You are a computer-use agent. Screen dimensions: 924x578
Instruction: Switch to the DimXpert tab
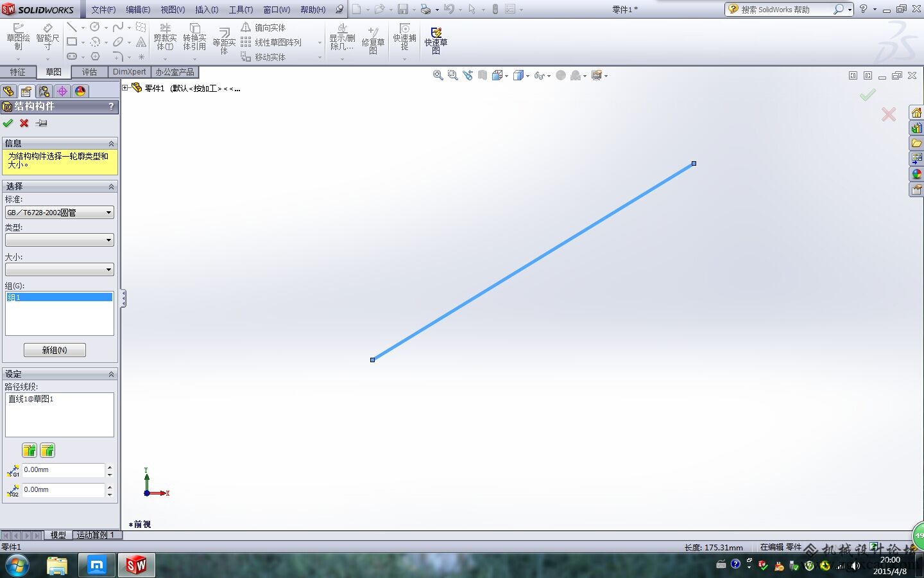coord(129,72)
